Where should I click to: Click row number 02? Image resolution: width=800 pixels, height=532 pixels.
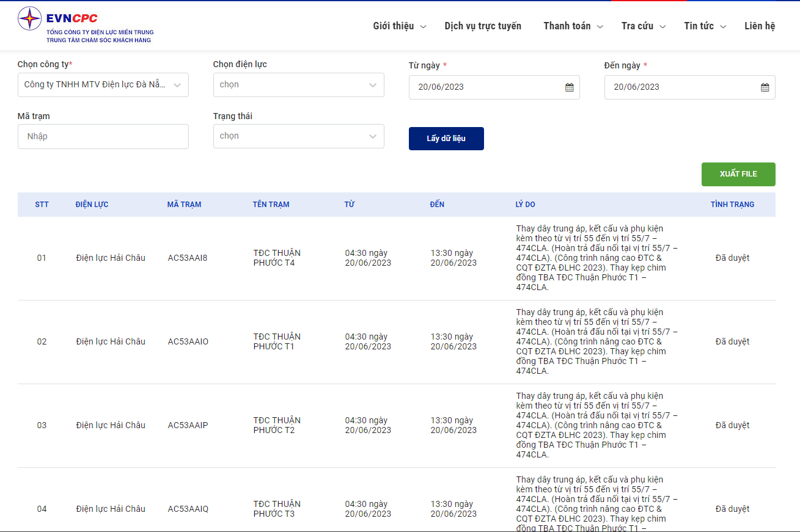(42, 341)
